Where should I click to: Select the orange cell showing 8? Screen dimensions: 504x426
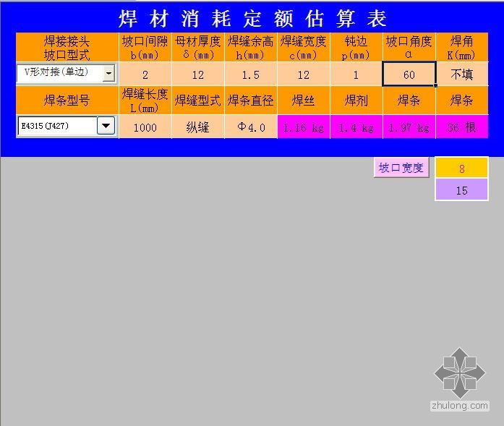461,169
